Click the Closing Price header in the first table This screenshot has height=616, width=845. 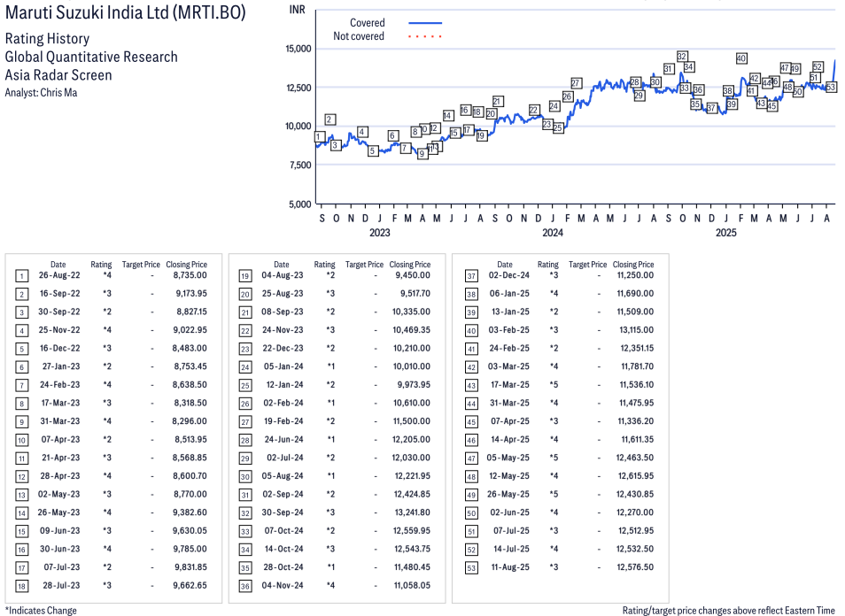(187, 265)
